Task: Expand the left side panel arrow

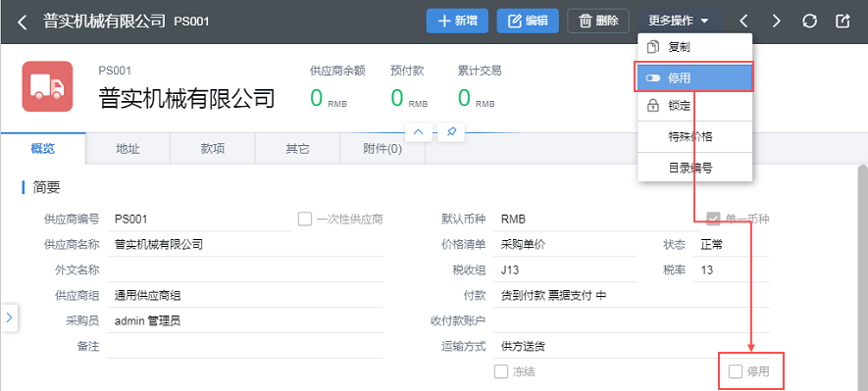Action: coord(9,318)
